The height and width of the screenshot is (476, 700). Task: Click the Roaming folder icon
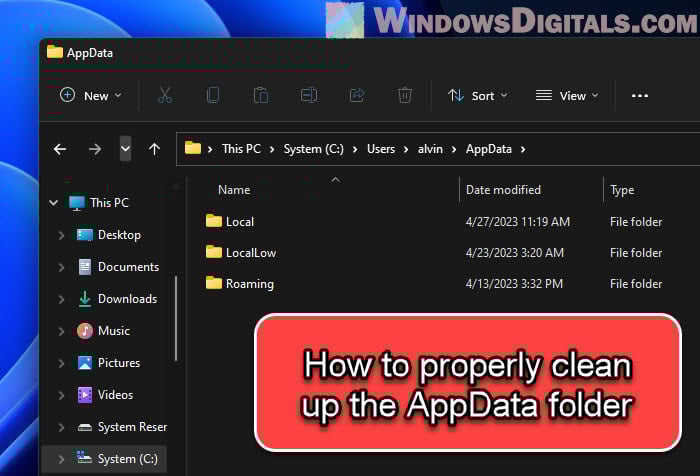point(214,283)
